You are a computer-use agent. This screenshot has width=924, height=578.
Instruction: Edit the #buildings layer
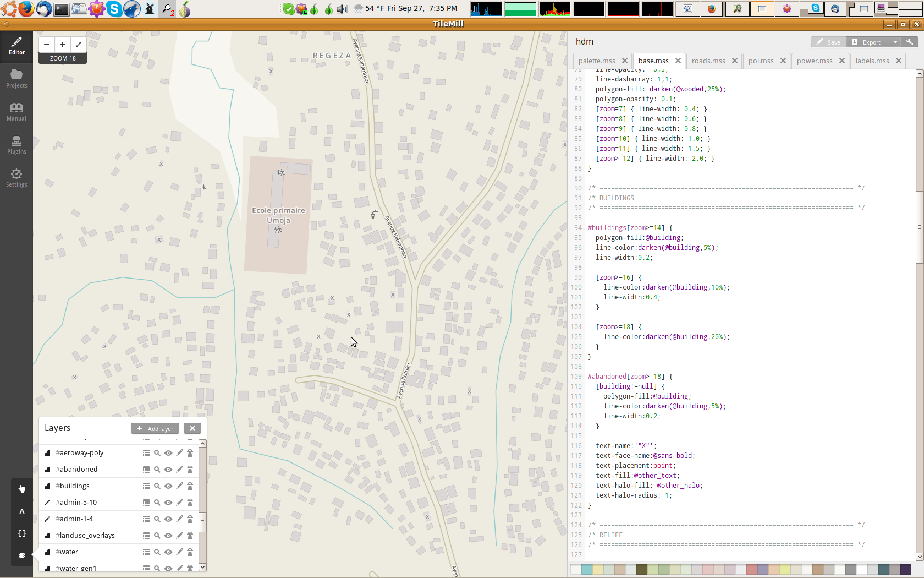pyautogui.click(x=179, y=486)
